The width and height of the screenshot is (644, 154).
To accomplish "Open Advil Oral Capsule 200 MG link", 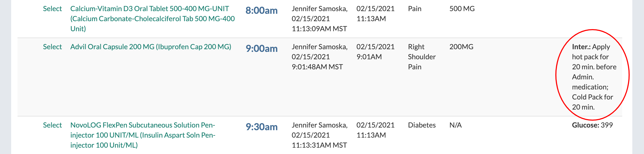I will click(x=151, y=47).
